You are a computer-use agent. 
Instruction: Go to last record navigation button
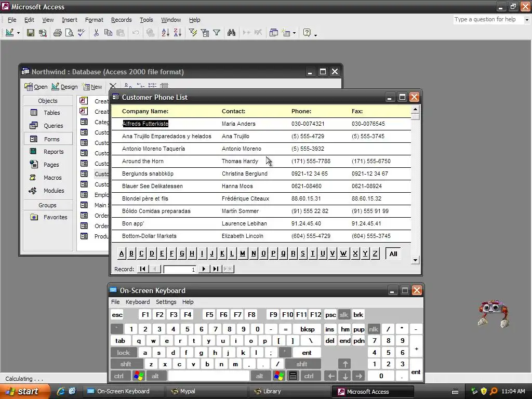coord(216,269)
